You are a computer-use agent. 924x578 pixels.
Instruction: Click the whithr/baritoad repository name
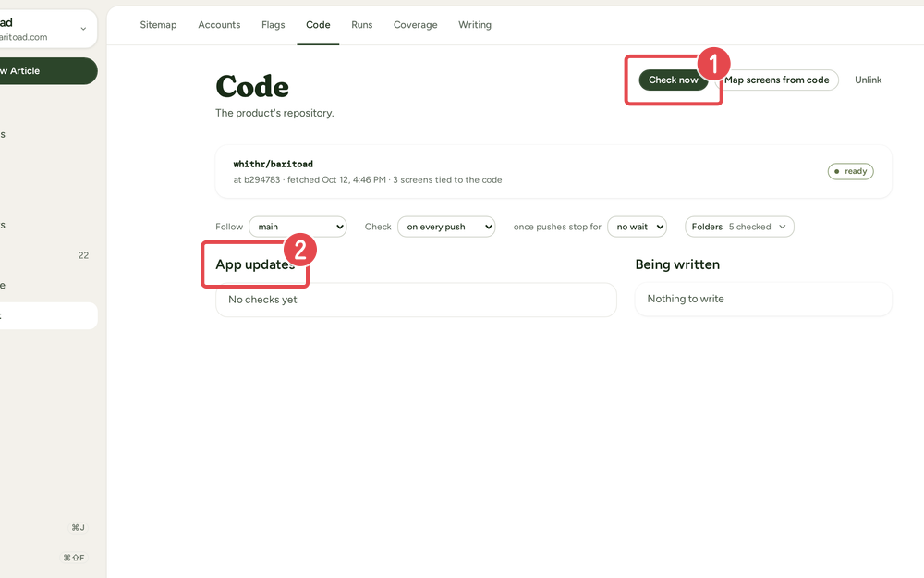click(x=273, y=164)
